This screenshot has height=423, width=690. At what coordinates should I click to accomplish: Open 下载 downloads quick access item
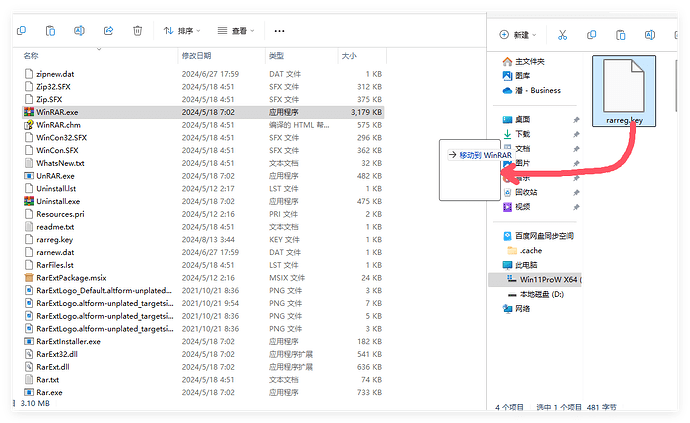coord(516,134)
